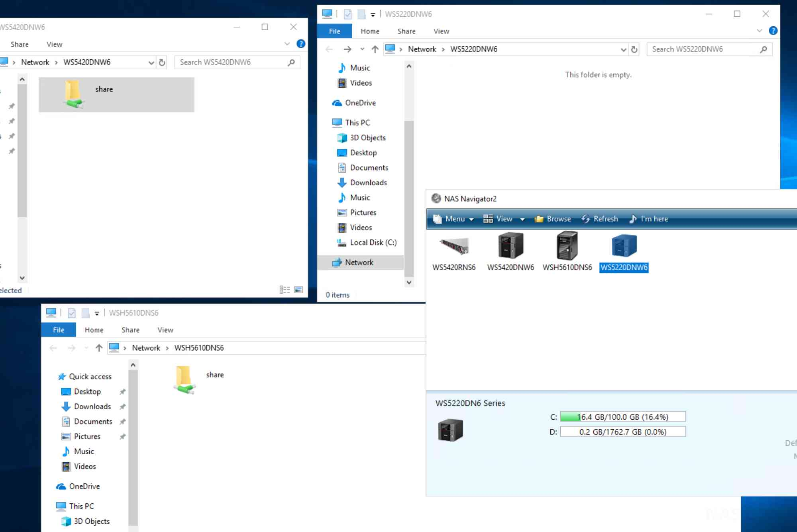Click the C: drive usage bar for WS5220DN6
The image size is (797, 532).
622,416
